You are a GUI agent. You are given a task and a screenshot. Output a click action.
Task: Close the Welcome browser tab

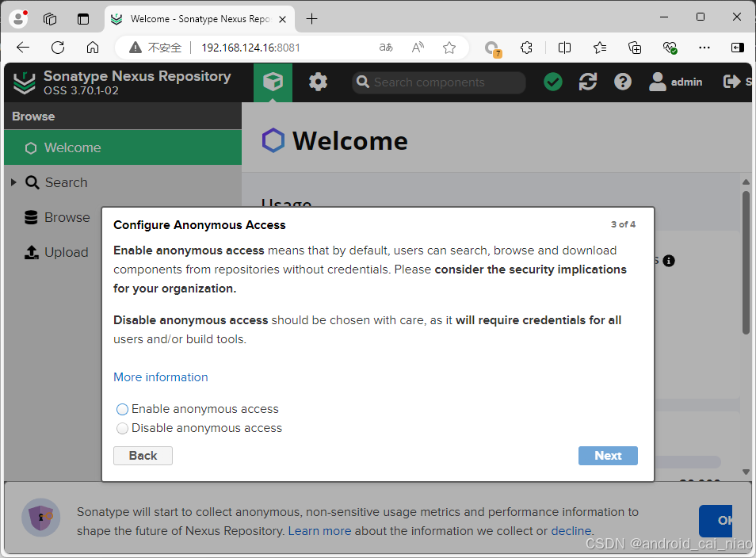[283, 19]
